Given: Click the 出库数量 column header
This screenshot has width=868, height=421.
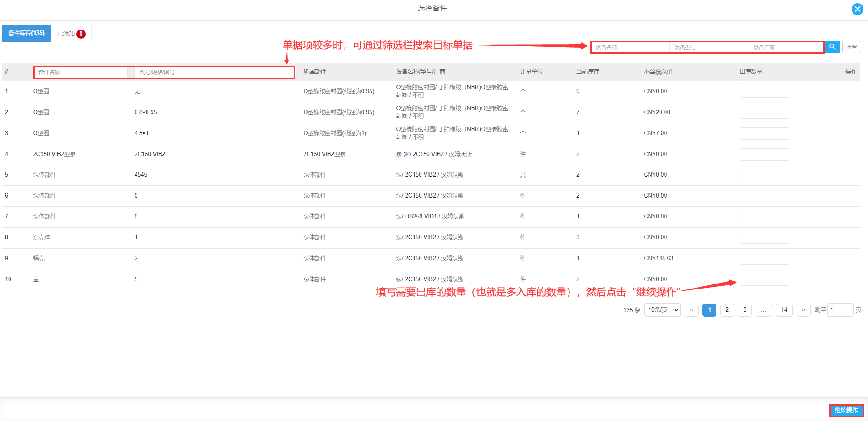Looking at the screenshot, I should [x=751, y=72].
